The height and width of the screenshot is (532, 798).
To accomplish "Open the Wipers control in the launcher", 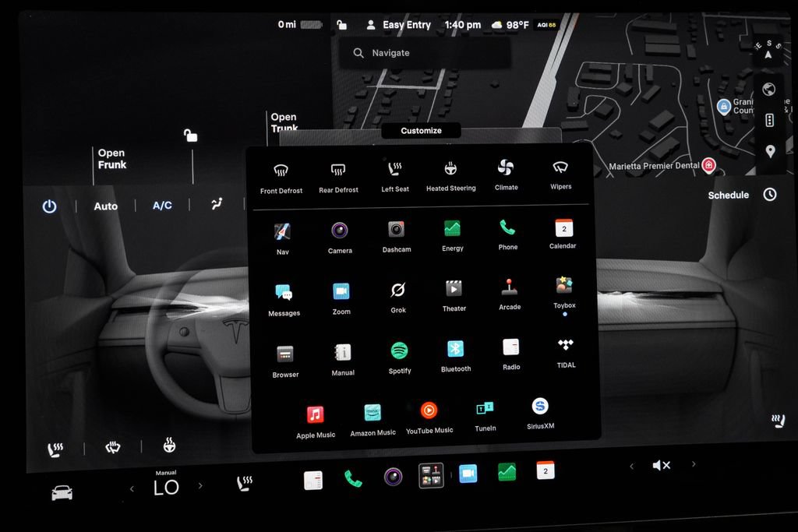I will point(560,167).
